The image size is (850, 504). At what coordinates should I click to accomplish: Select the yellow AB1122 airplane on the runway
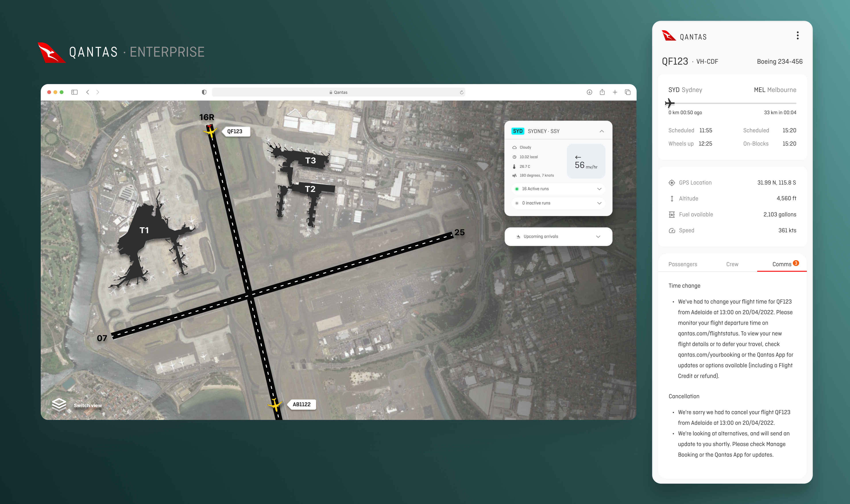[274, 404]
